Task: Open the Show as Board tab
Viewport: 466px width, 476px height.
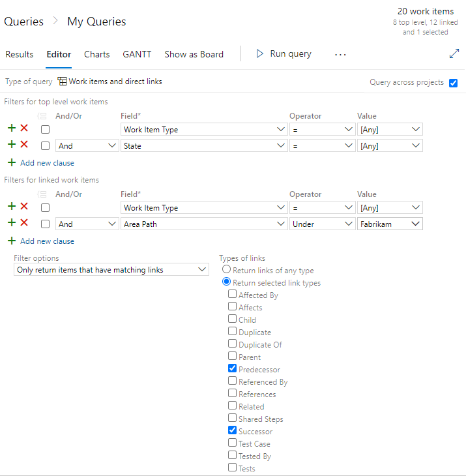Action: (194, 54)
